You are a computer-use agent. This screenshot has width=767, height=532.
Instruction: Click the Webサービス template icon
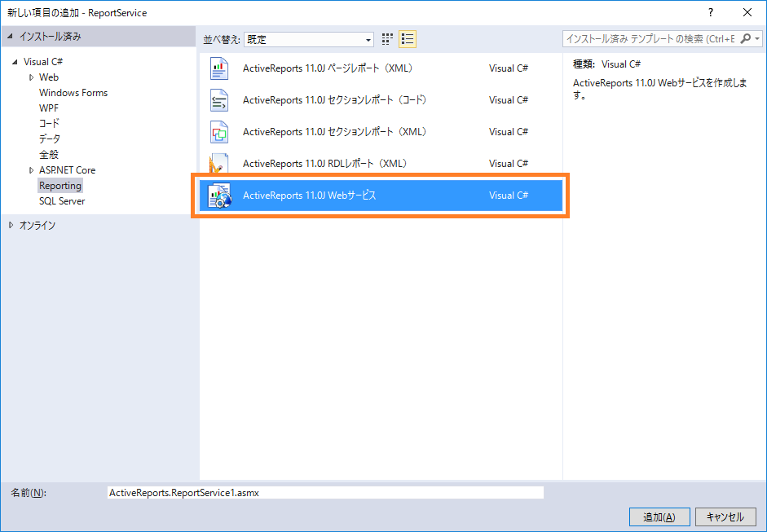point(219,196)
